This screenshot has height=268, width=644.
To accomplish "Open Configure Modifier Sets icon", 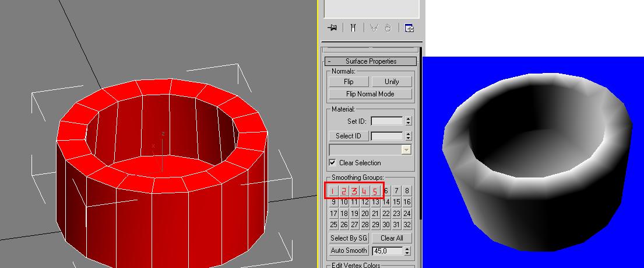I will pos(409,27).
